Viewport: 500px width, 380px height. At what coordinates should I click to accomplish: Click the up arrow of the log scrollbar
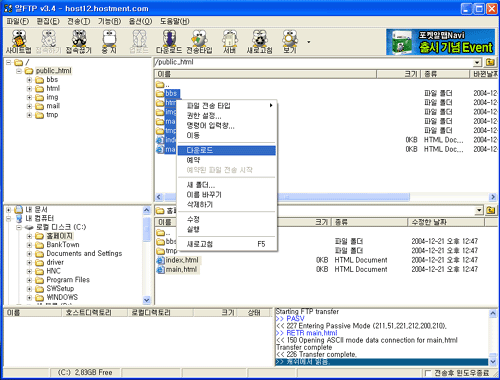493,313
